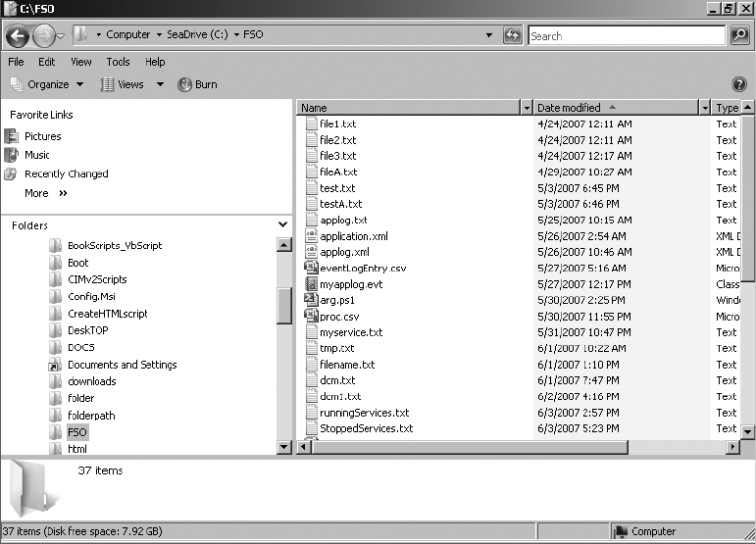Open the File menu
This screenshot has height=544, width=756.
tap(16, 62)
